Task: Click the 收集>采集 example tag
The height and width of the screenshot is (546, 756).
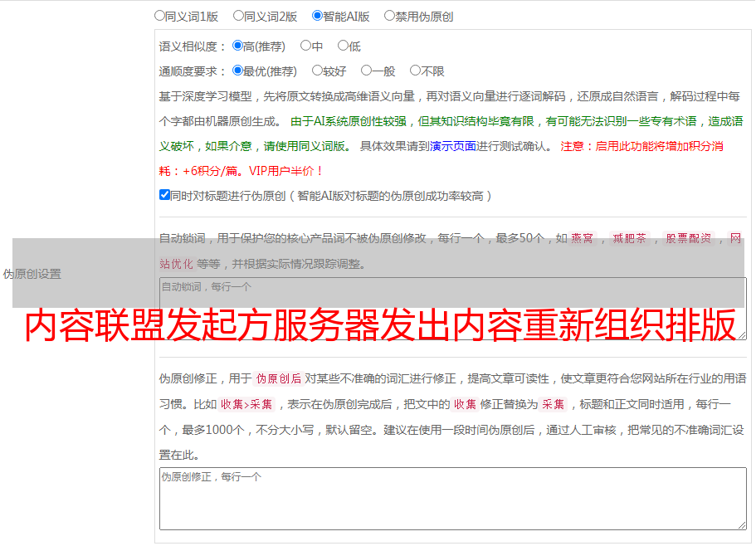Action: pyautogui.click(x=246, y=404)
